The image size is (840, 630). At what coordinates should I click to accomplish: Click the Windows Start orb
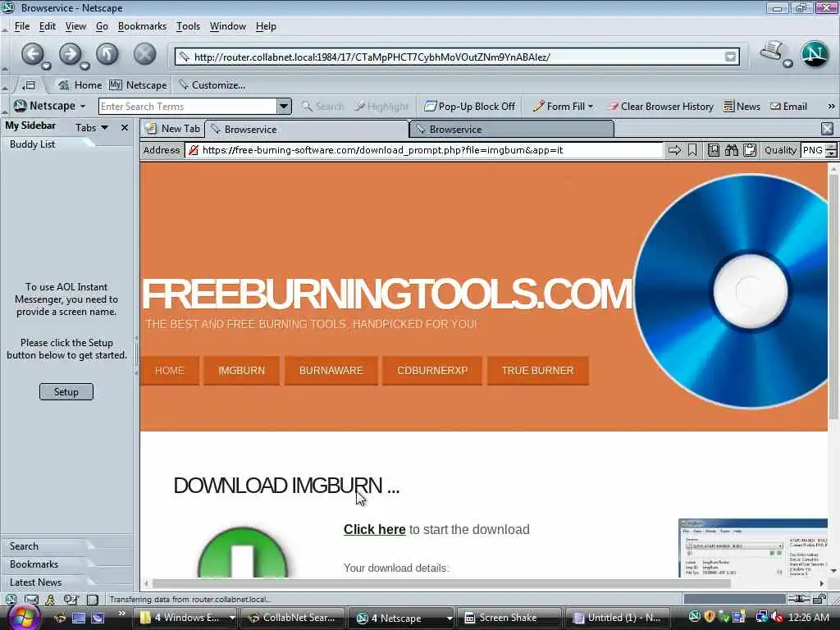(x=22, y=618)
